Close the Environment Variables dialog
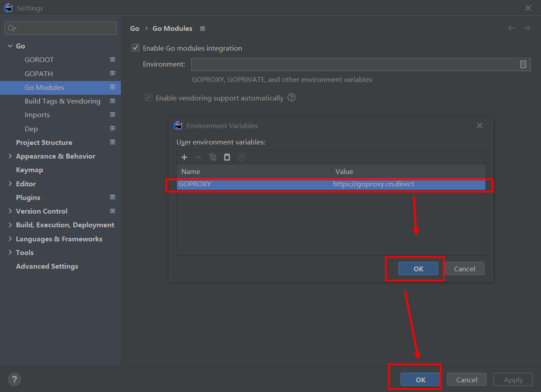 click(480, 126)
